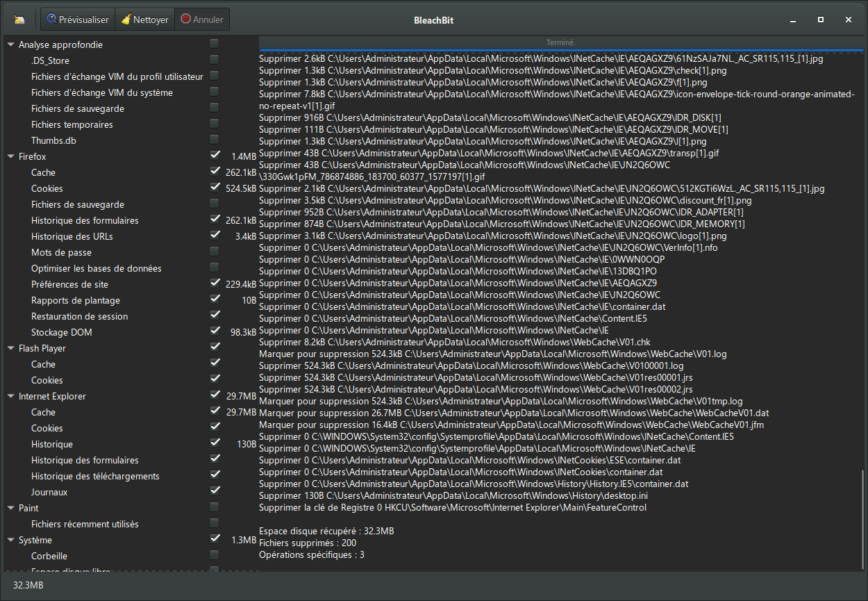The image size is (868, 601).
Task: Click the Terminé progress bar
Action: coord(561,44)
